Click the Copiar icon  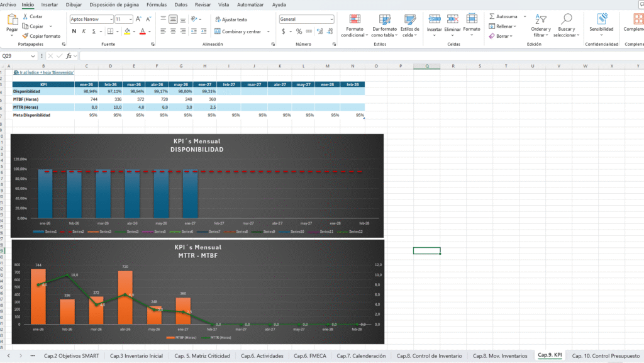[25, 26]
